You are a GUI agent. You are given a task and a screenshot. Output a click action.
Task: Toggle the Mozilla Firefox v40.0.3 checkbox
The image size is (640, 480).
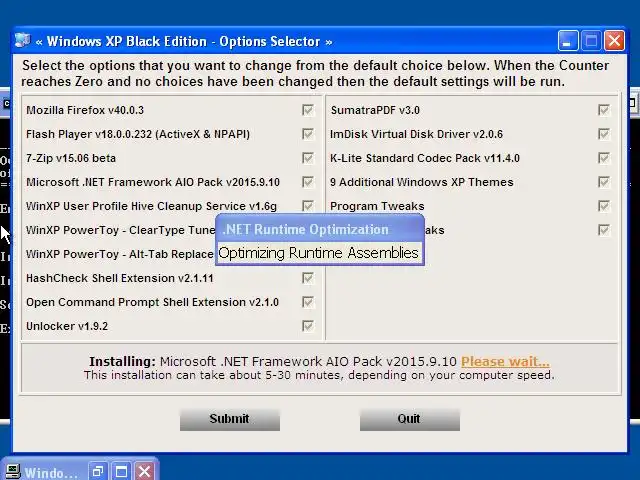[308, 110]
